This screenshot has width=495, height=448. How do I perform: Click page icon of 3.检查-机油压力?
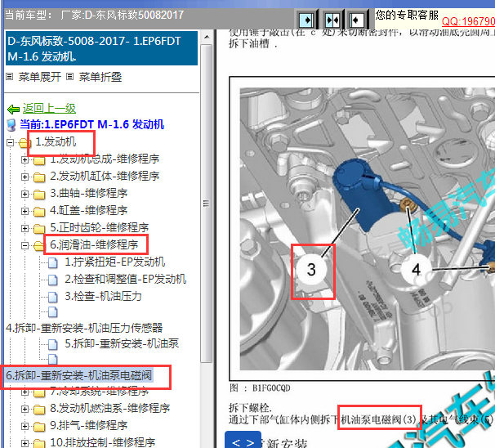click(x=53, y=297)
